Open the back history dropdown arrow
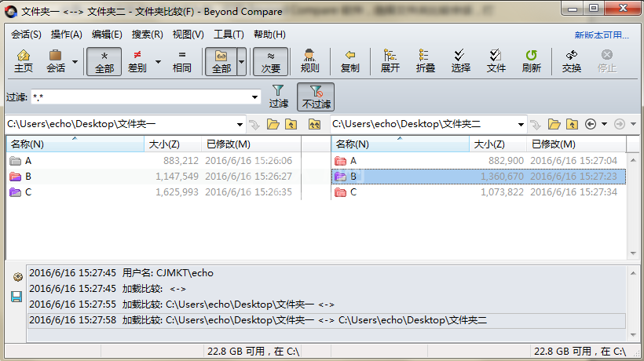644x361 pixels. (x=604, y=124)
